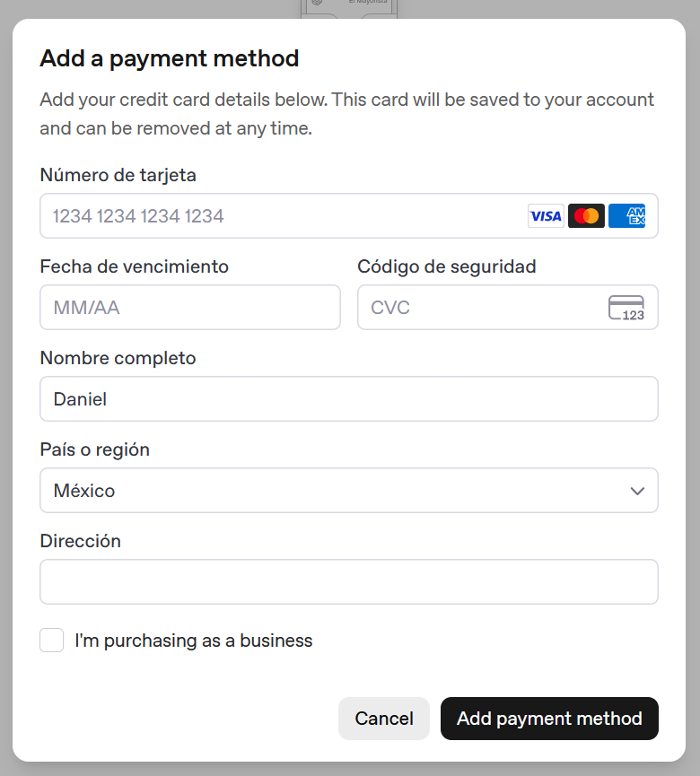Click the chevron arrow in the country selector

pos(637,491)
